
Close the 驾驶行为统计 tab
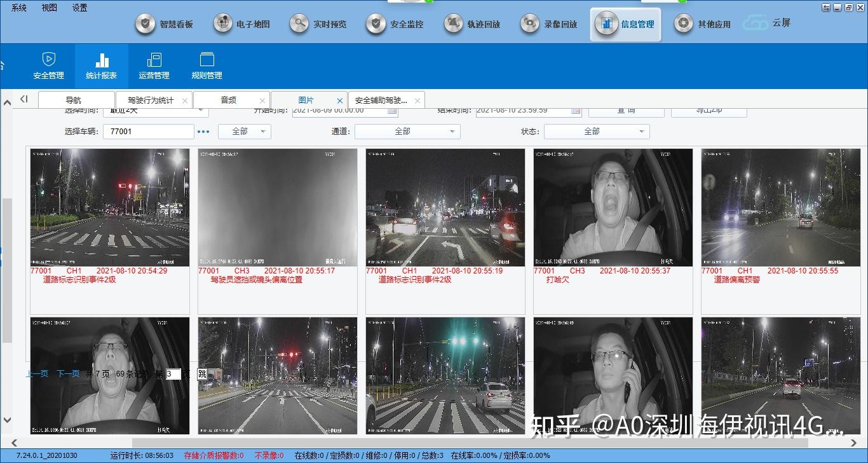pos(185,100)
